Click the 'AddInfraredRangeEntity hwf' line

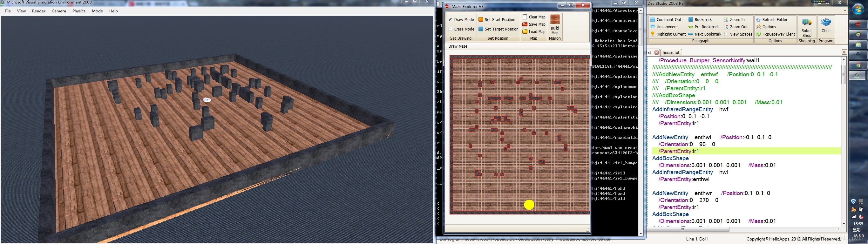click(x=690, y=110)
